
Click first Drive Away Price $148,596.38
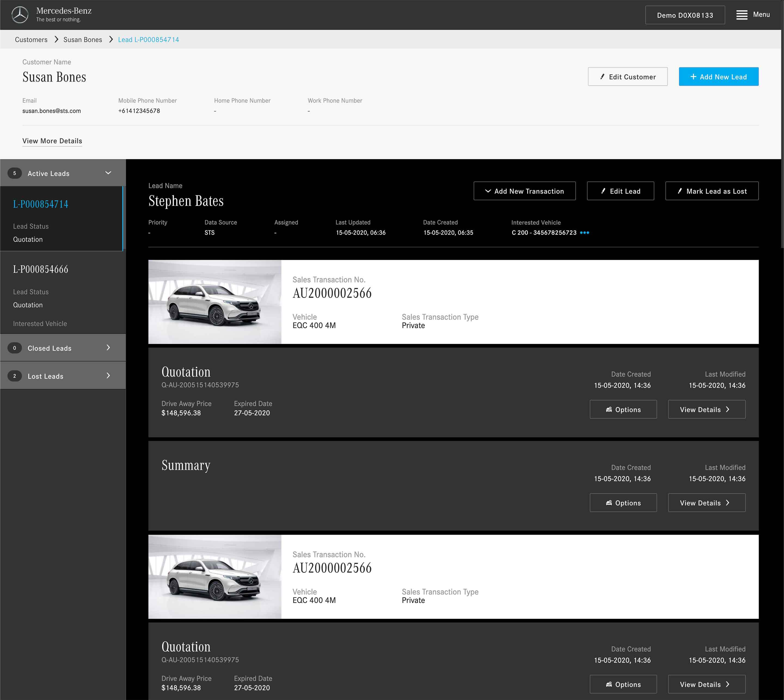pos(181,413)
